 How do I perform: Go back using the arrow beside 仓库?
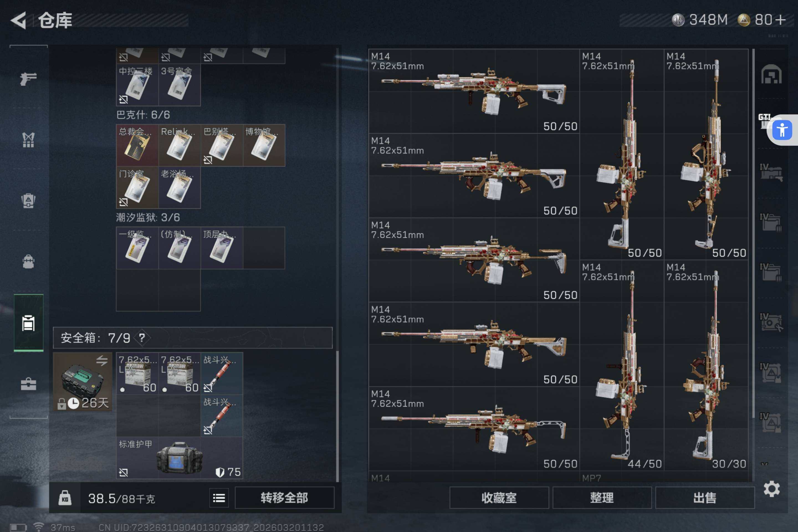(x=19, y=20)
